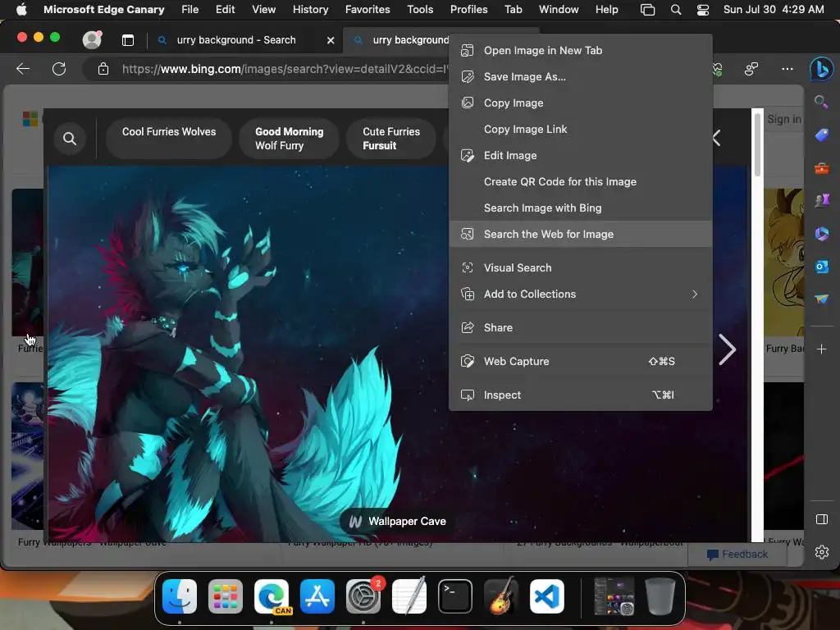Screen dimensions: 840x630
Task: Click the bing.com address bar URL
Action: pos(284,69)
